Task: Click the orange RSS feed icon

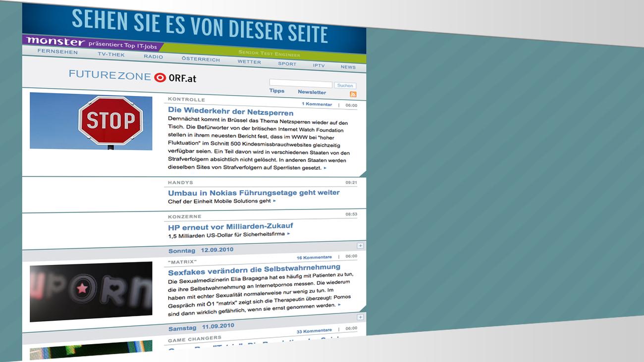Action: pos(353,95)
